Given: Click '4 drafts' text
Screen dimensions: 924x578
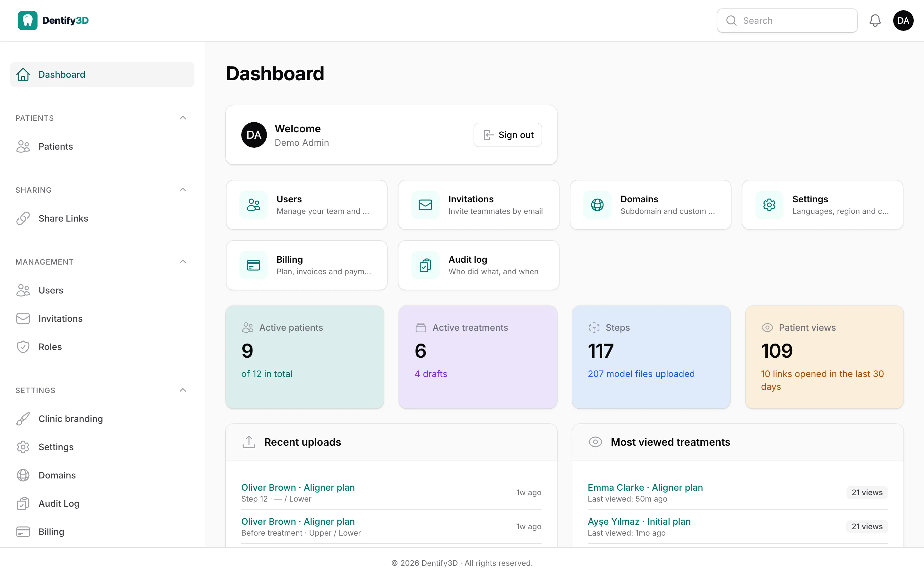Looking at the screenshot, I should (x=431, y=374).
